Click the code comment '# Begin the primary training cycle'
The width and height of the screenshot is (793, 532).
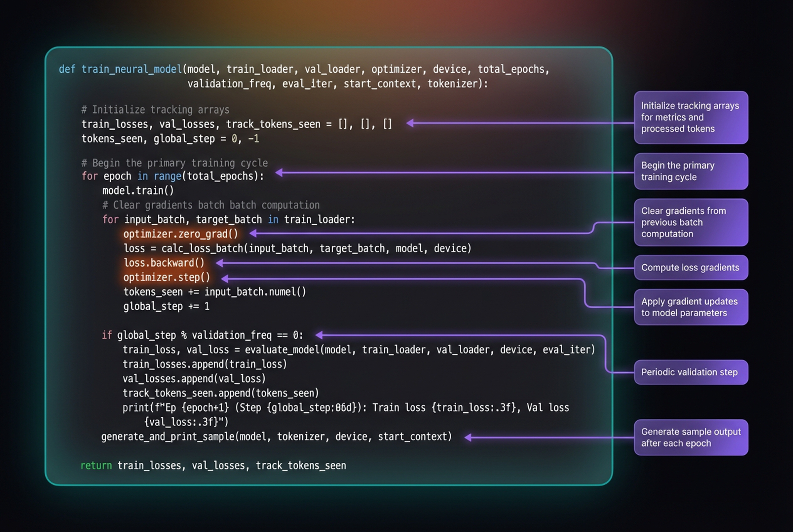[x=175, y=163]
